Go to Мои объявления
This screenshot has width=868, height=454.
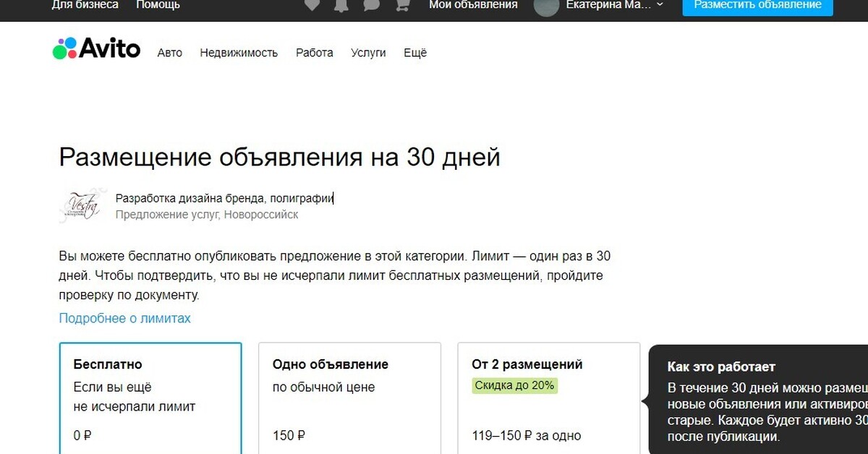473,4
